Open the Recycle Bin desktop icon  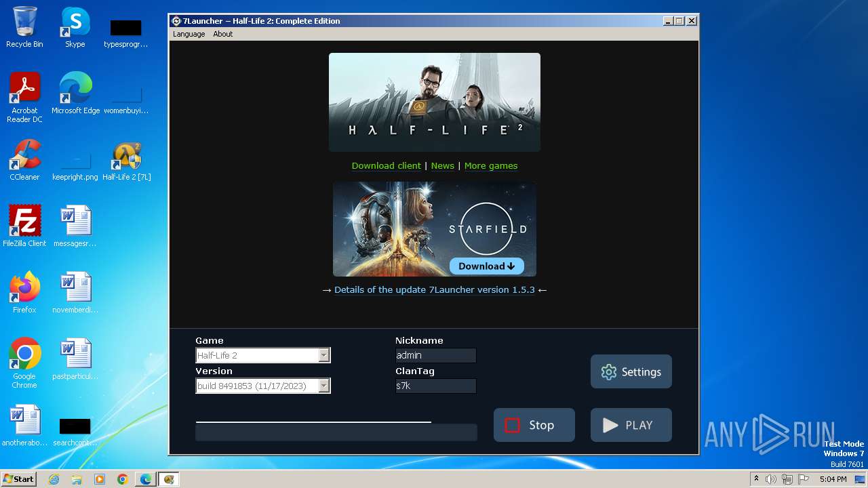pyautogui.click(x=24, y=27)
